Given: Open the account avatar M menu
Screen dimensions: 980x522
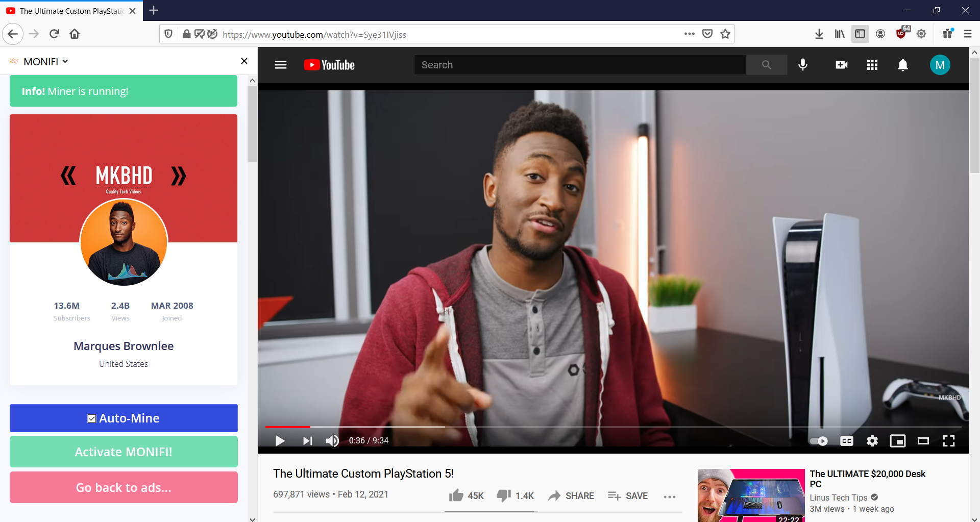Looking at the screenshot, I should click(x=940, y=65).
